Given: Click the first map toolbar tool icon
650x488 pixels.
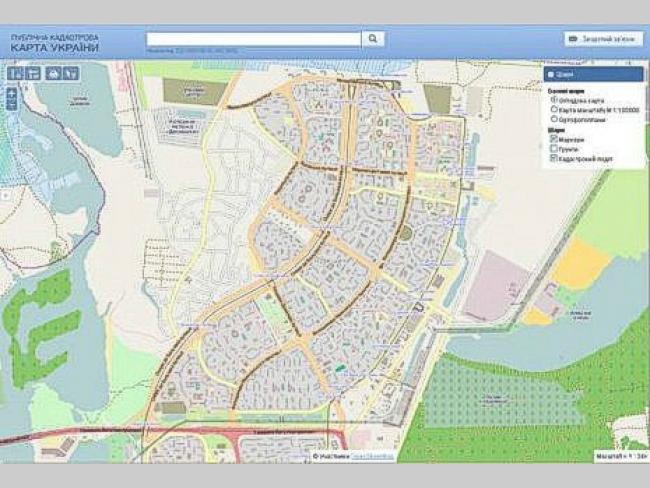Looking at the screenshot, I should tap(14, 74).
